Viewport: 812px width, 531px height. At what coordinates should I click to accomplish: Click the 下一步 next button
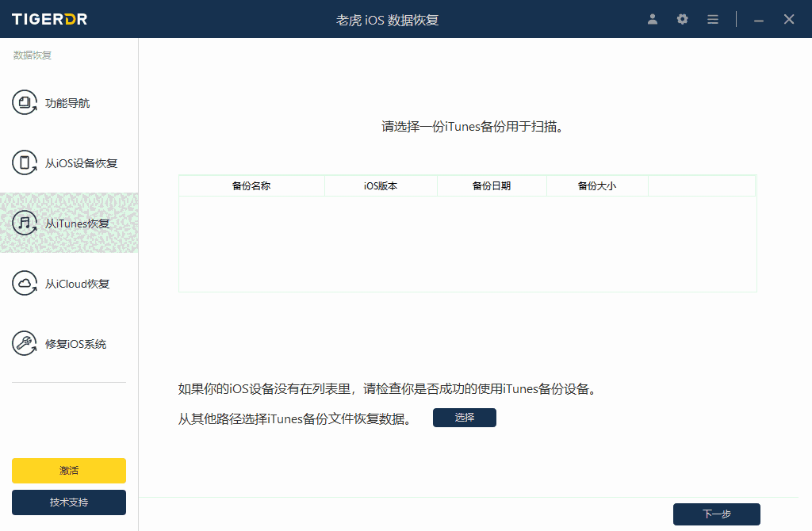(x=716, y=514)
